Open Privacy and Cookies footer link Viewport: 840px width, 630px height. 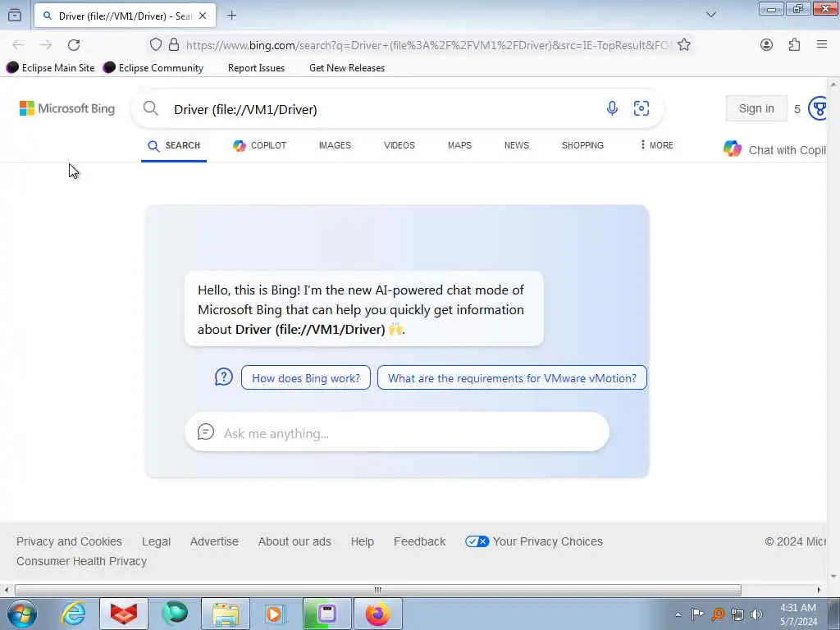(69, 541)
